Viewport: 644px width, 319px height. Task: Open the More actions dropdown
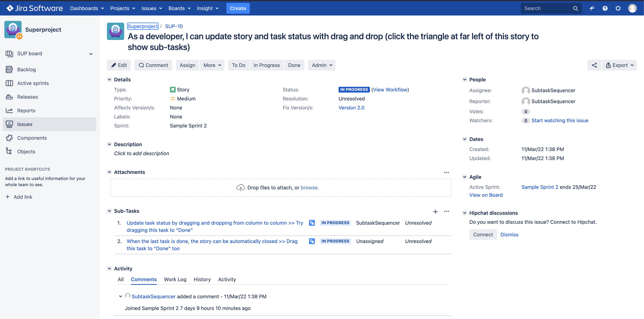(212, 65)
